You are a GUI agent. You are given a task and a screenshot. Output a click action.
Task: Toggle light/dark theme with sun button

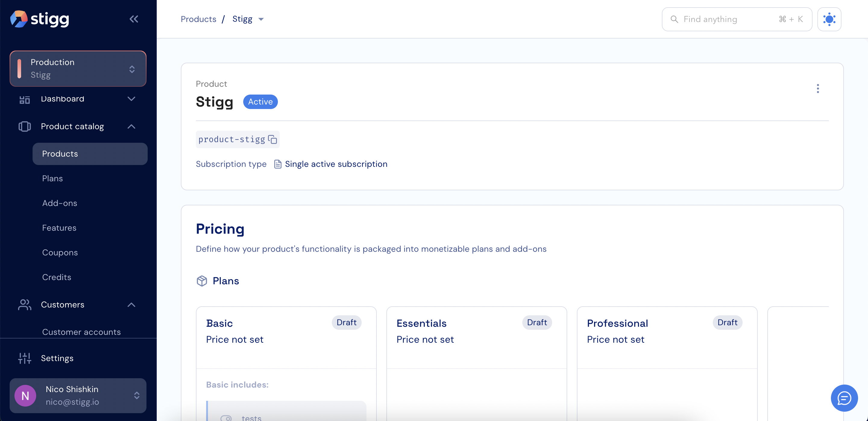829,19
